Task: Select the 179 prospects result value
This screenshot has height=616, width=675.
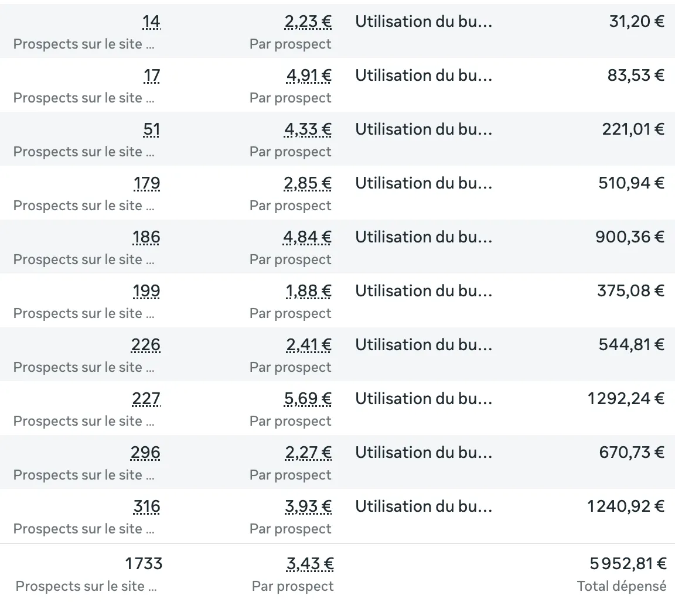Action: click(146, 184)
